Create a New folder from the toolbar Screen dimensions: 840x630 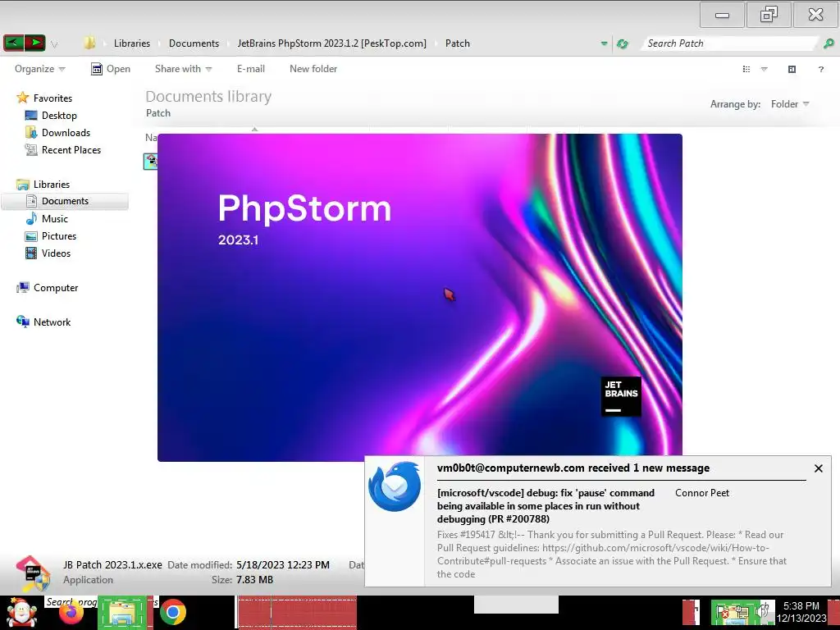313,69
